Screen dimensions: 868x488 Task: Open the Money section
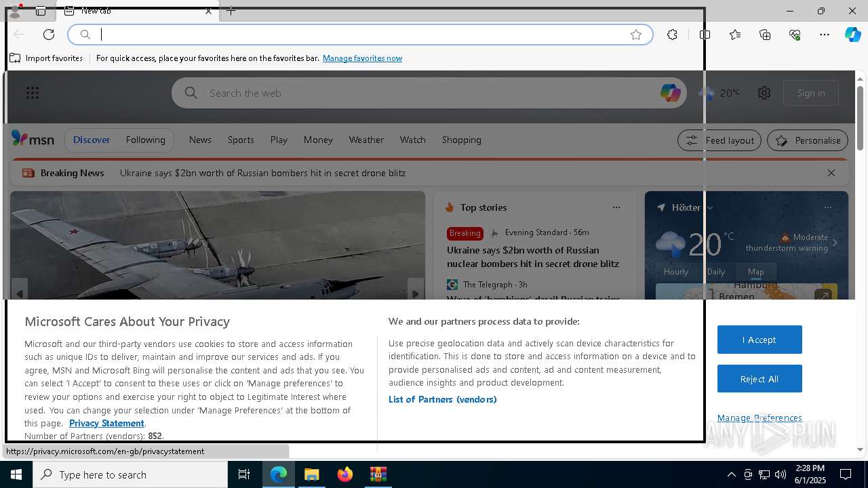click(x=318, y=140)
